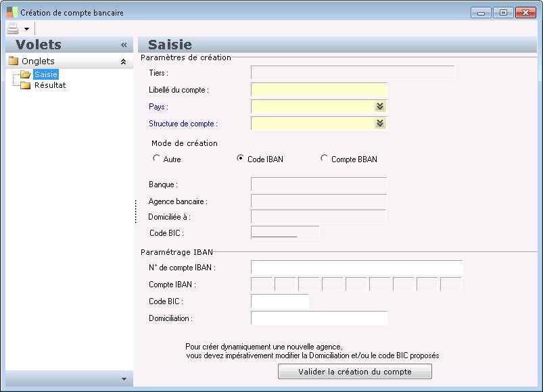The height and width of the screenshot is (392, 543).
Task: Open the Structure de compte dropdown
Action: [380, 124]
